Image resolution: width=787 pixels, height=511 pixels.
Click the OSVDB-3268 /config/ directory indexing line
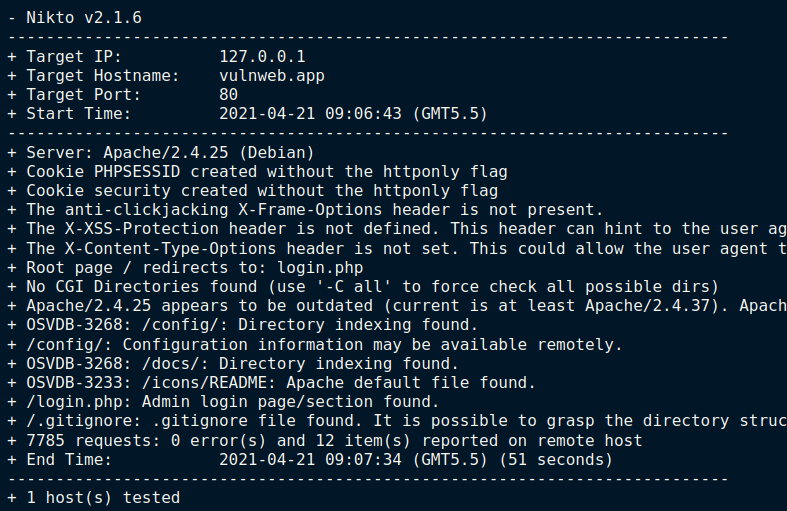(x=243, y=325)
